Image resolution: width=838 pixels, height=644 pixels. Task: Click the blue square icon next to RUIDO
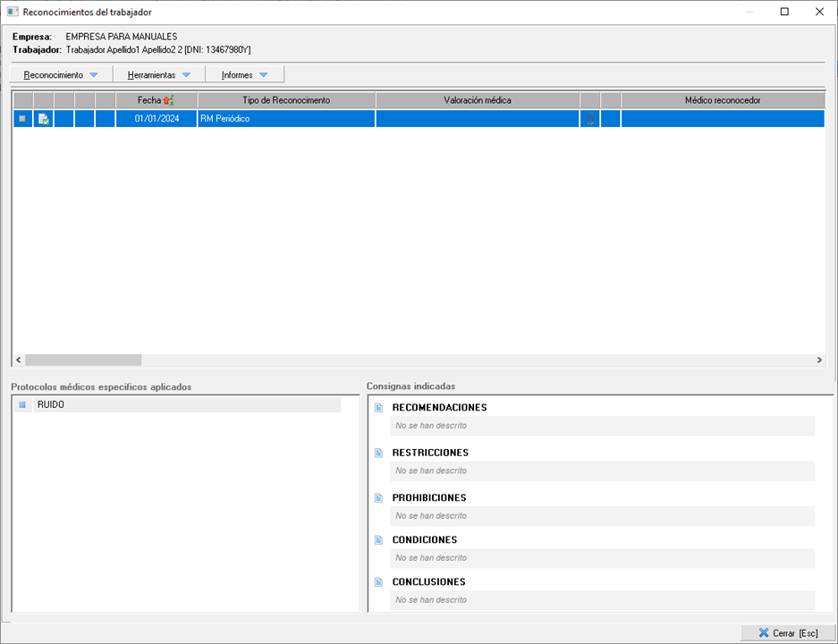tap(23, 405)
